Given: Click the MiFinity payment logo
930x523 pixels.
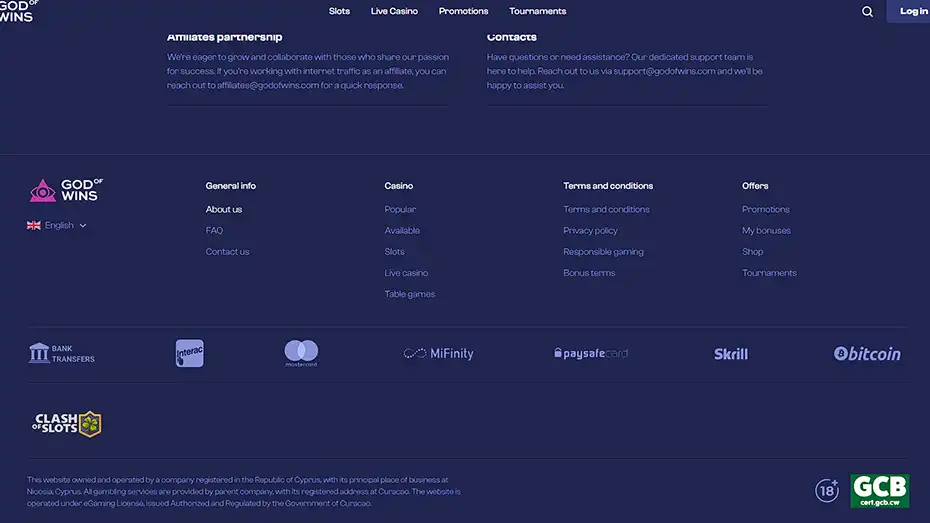Looking at the screenshot, I should [438, 353].
